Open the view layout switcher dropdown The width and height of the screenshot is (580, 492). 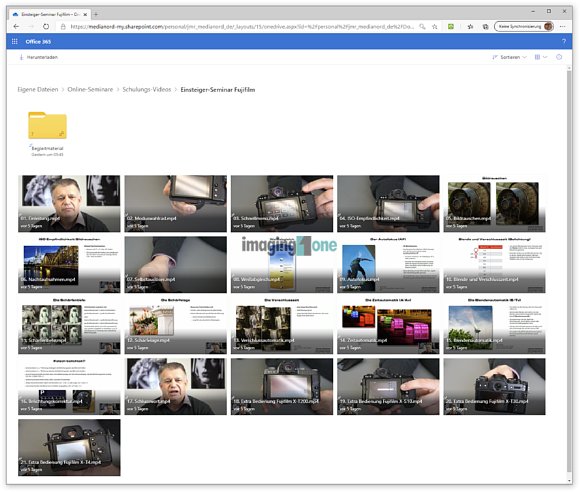(540, 57)
